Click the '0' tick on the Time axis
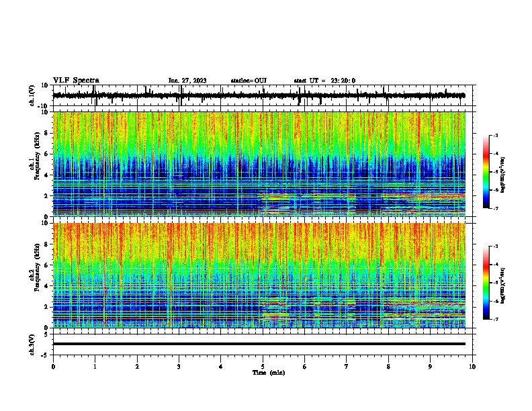This screenshot has width=532, height=411. click(x=53, y=367)
